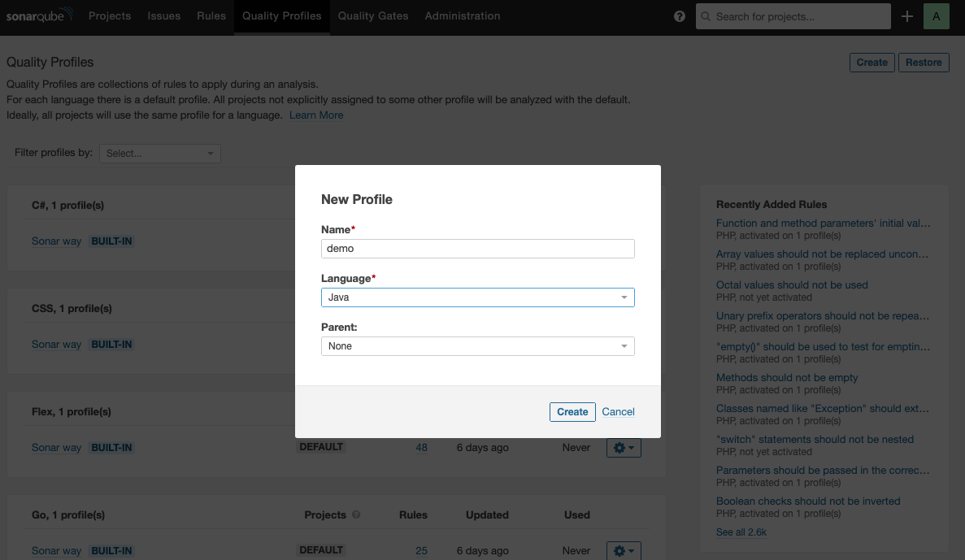The width and height of the screenshot is (965, 560).
Task: Open the user avatar menu labeled A
Action: tap(936, 15)
